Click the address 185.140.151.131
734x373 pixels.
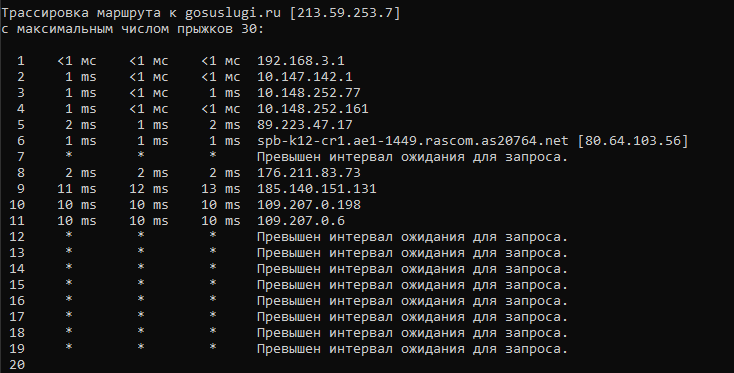(x=316, y=189)
